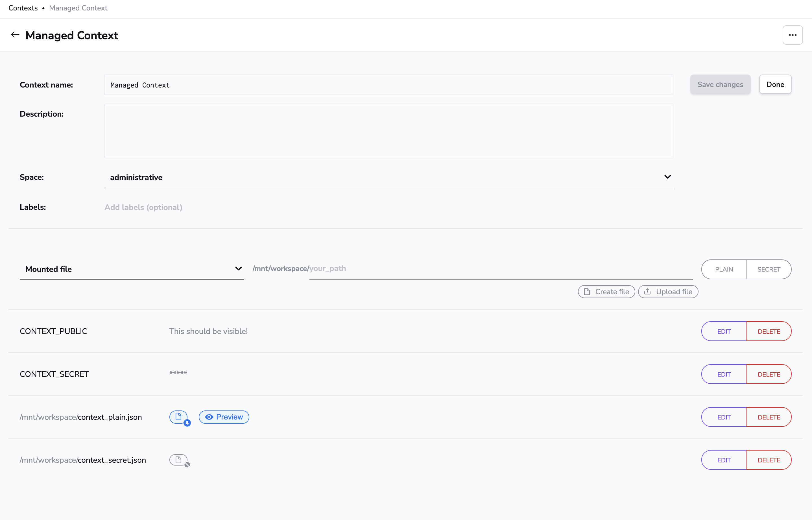812x520 pixels.
Task: Open the Mounted file type dropdown
Action: 132,269
